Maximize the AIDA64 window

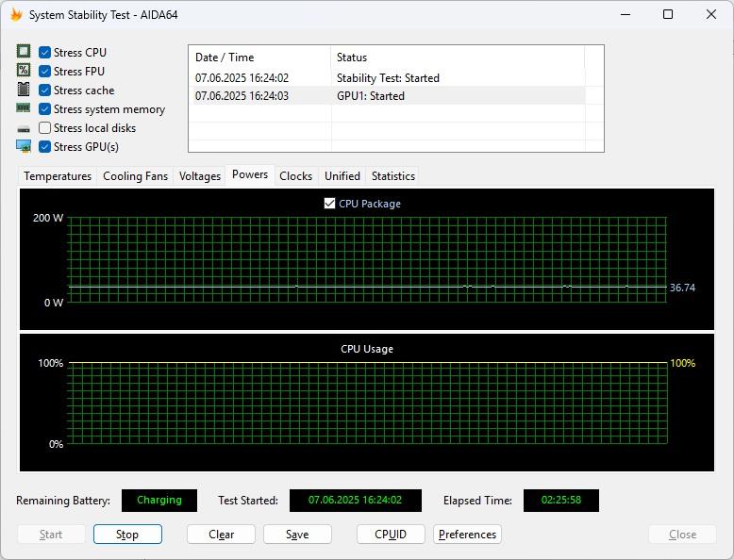668,14
